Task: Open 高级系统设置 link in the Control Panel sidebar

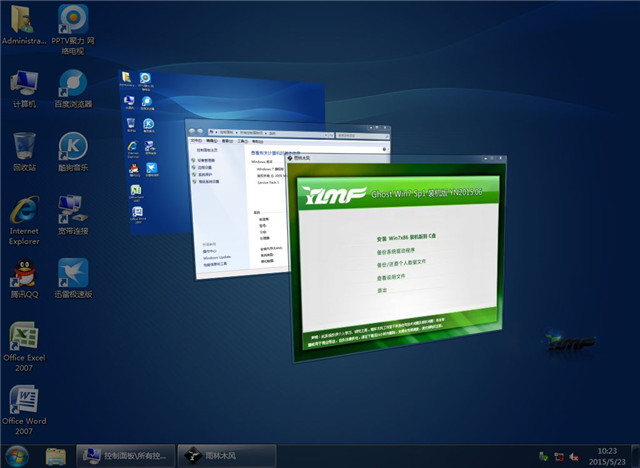Action: pos(208,181)
